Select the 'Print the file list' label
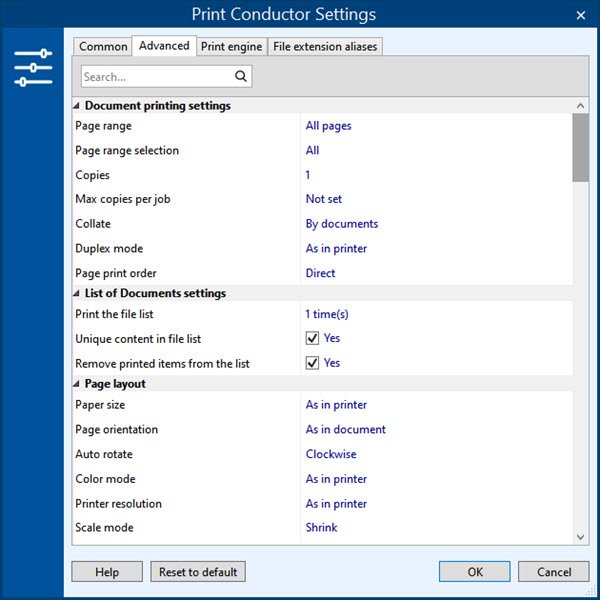600x600 pixels. (x=114, y=314)
